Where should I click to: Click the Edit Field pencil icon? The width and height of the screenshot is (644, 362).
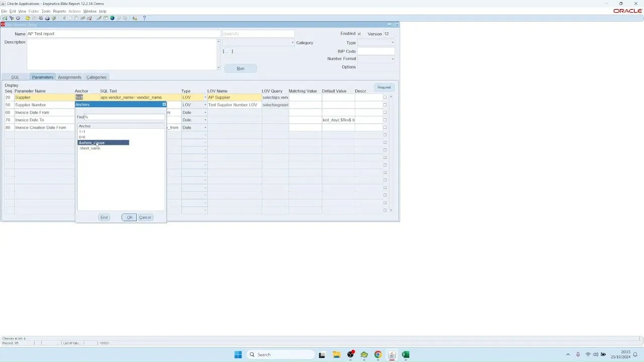(99, 18)
